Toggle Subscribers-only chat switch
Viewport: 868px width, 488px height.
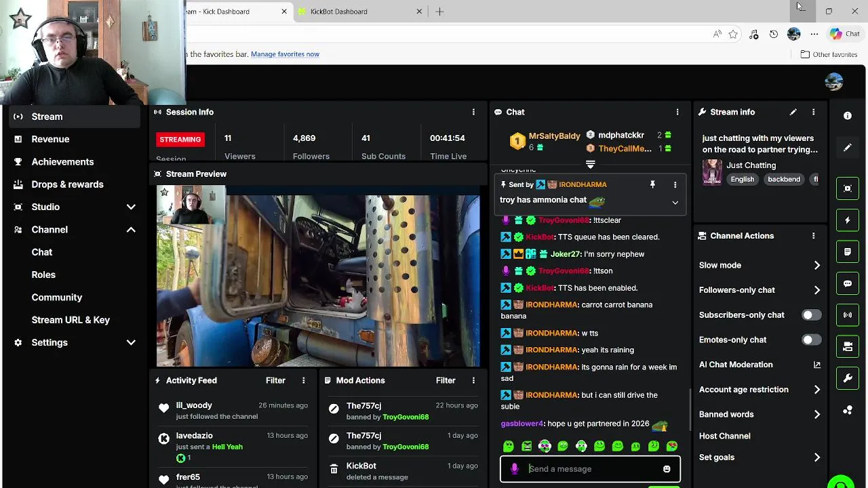[811, 315]
